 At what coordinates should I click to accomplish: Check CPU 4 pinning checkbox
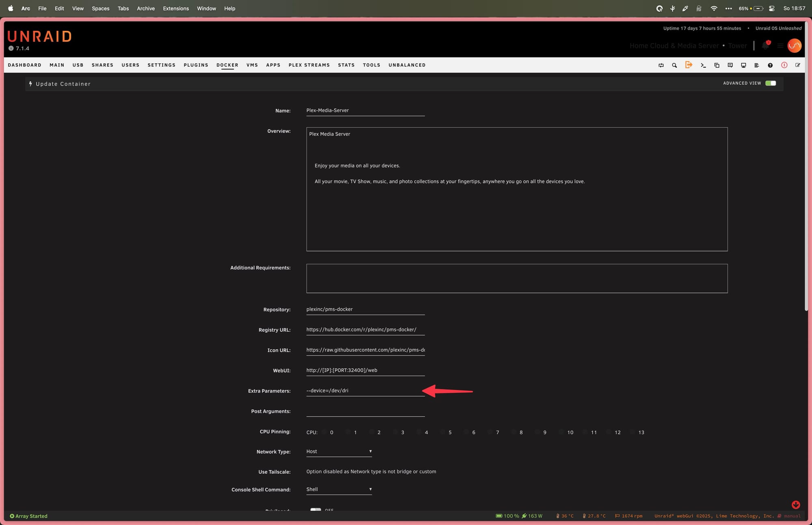419,432
